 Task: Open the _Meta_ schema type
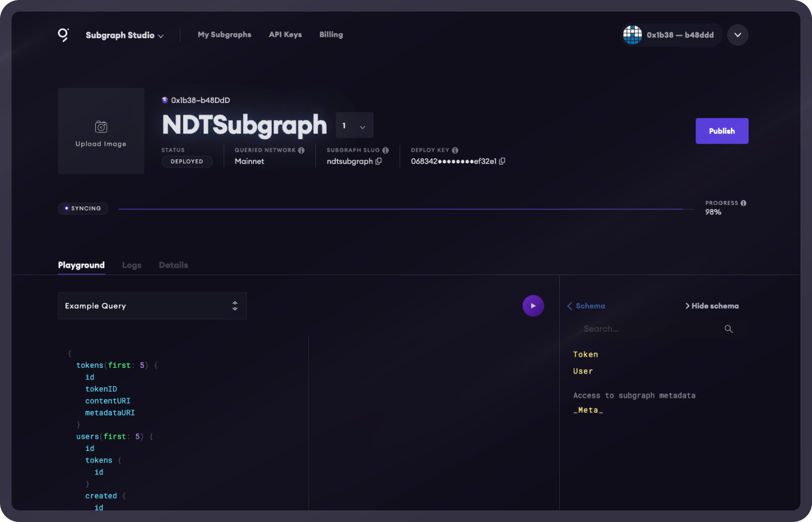click(588, 410)
